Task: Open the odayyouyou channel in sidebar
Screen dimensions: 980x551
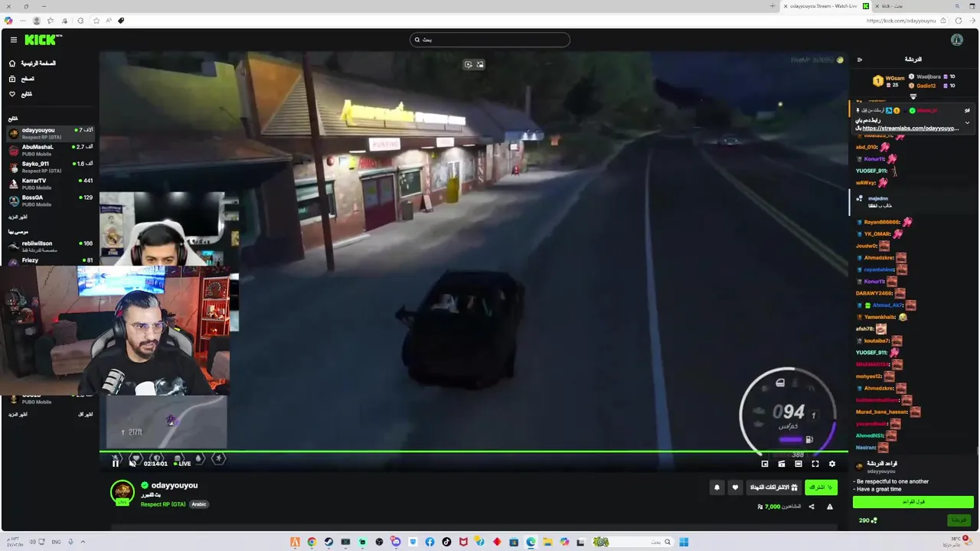Action: point(50,133)
